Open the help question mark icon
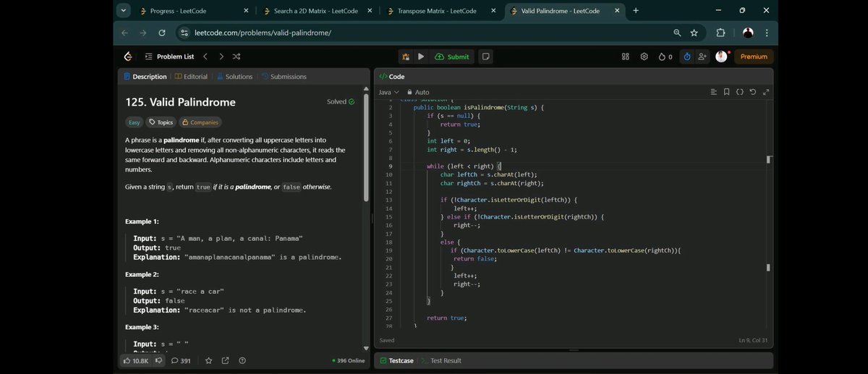868x374 pixels. 242,360
